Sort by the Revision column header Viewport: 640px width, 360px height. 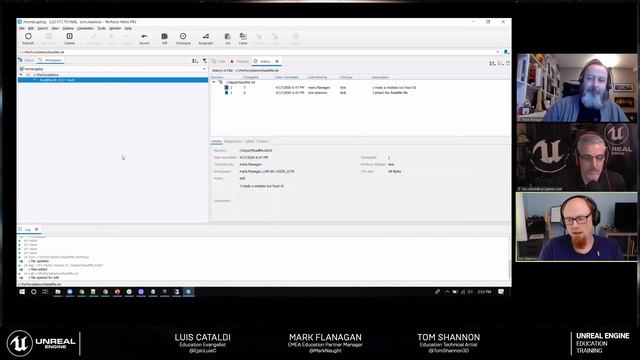click(x=217, y=77)
